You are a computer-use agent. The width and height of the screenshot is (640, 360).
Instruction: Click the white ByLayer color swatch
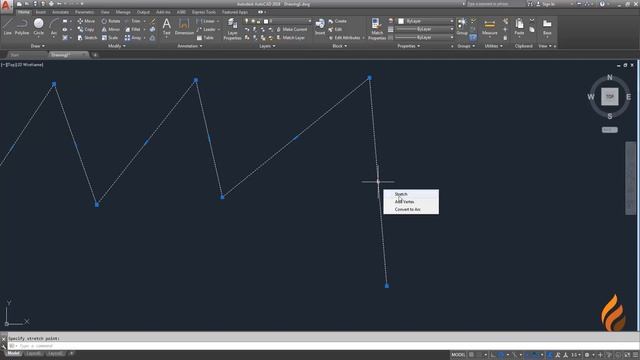point(401,21)
